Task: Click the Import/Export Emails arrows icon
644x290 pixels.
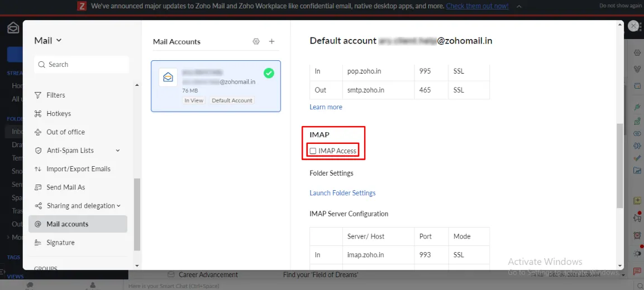Action: (x=38, y=169)
